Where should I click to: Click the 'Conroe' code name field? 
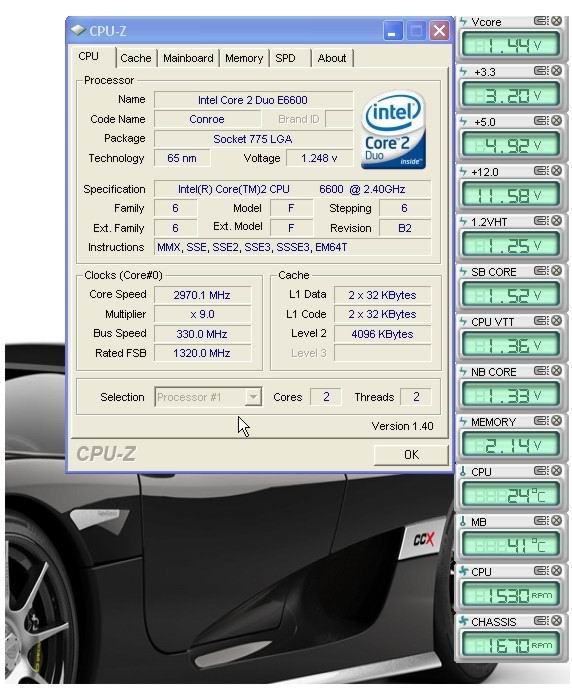tap(207, 119)
